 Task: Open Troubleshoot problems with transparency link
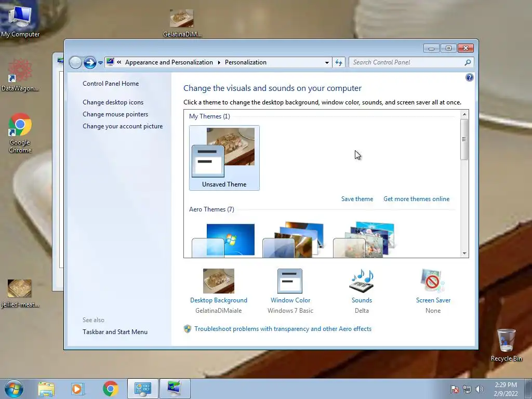coord(283,329)
